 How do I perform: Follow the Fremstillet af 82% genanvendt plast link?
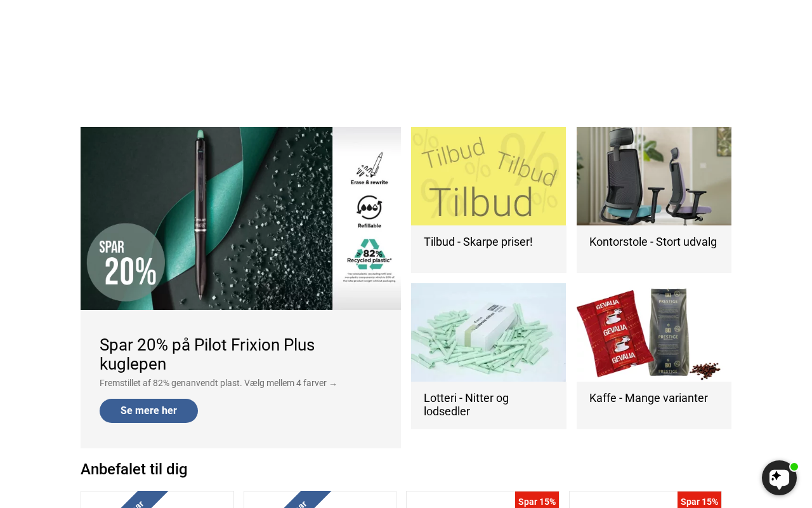point(218,383)
